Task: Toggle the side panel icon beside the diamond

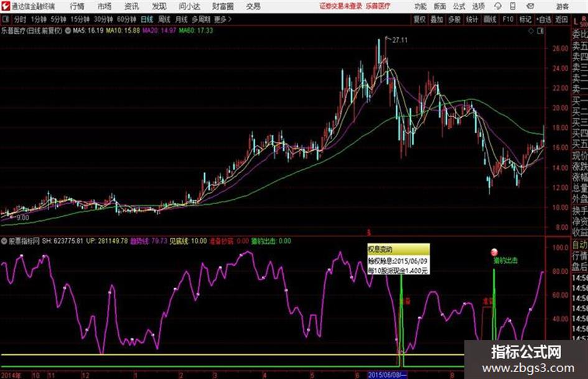Action: 540,31
